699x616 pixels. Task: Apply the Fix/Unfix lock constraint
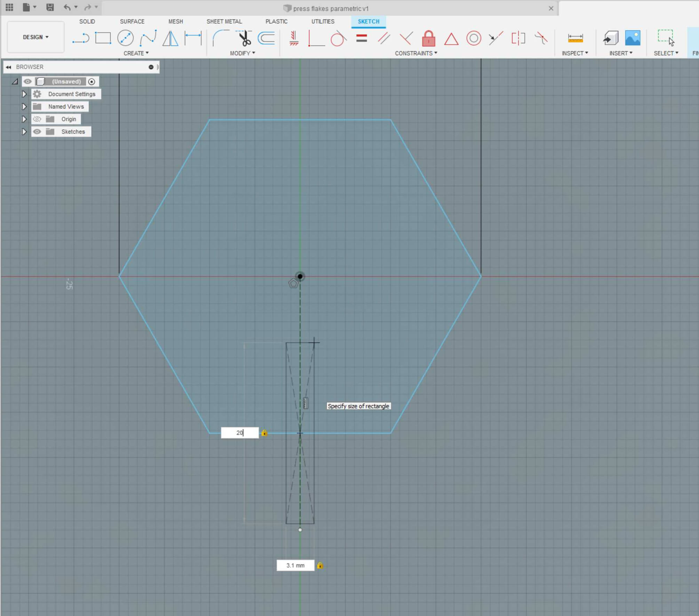pos(429,38)
